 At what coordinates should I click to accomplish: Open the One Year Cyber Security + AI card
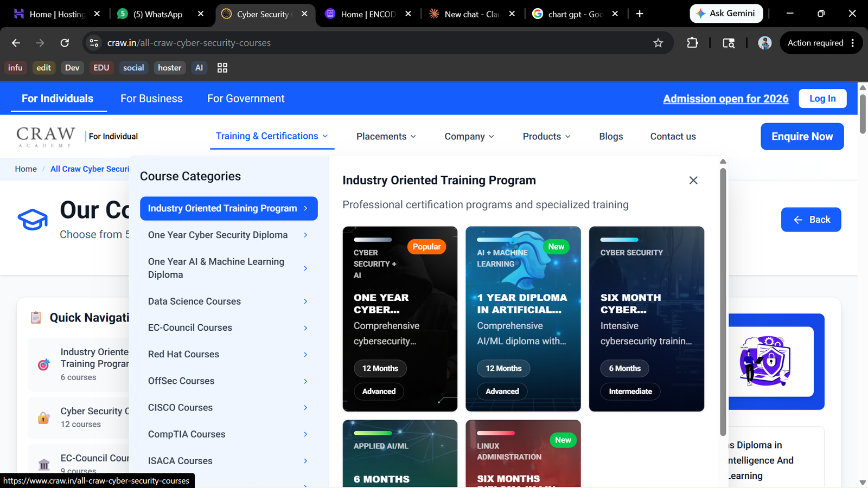pos(400,319)
